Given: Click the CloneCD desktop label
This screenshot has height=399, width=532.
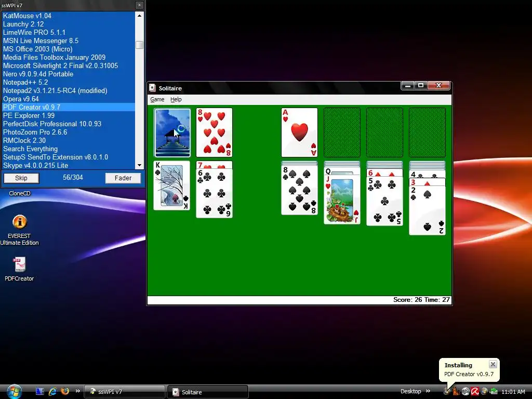Looking at the screenshot, I should point(20,193).
